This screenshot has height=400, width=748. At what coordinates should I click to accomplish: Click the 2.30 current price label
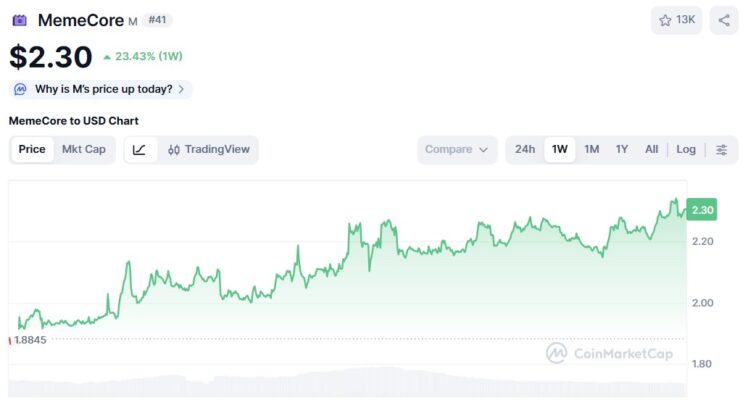pos(702,210)
